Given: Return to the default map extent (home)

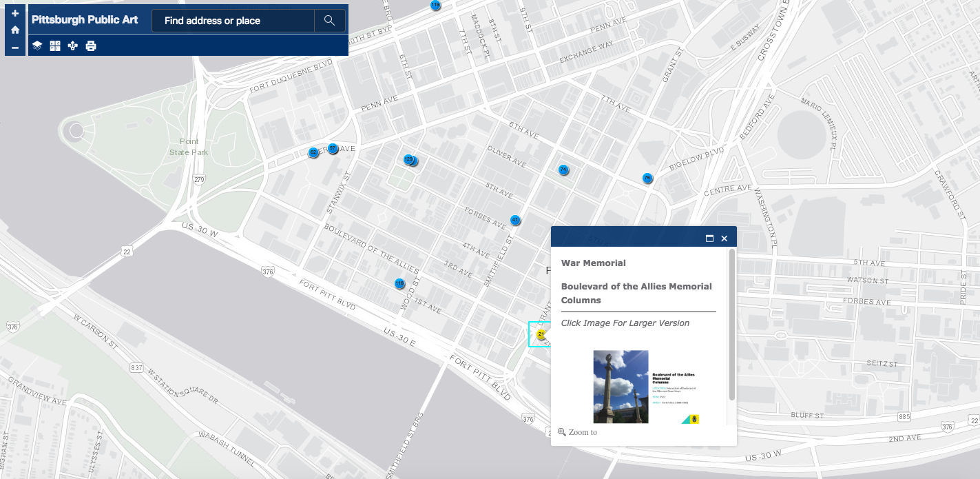Looking at the screenshot, I should [15, 30].
